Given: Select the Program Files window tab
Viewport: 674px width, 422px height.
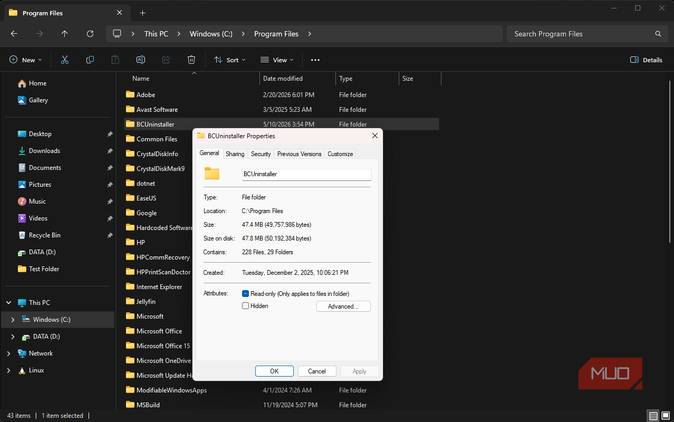Looking at the screenshot, I should pos(66,13).
